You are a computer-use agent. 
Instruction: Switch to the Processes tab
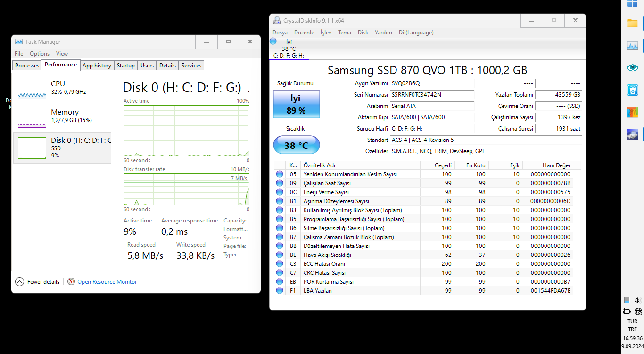(x=27, y=66)
